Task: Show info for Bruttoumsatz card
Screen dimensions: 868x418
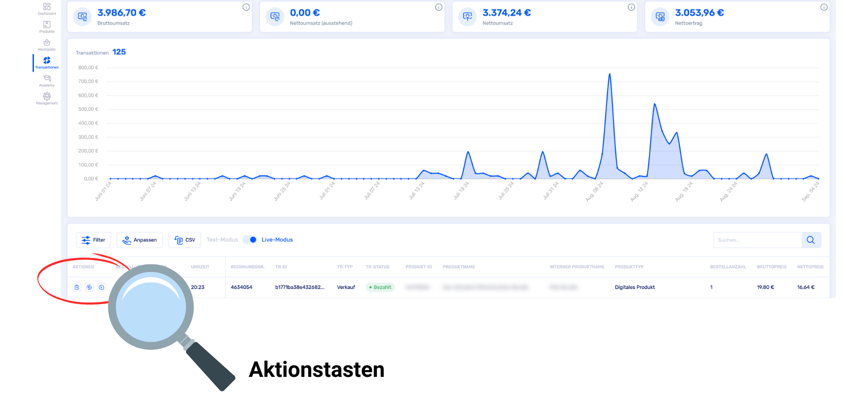Action: [x=246, y=7]
